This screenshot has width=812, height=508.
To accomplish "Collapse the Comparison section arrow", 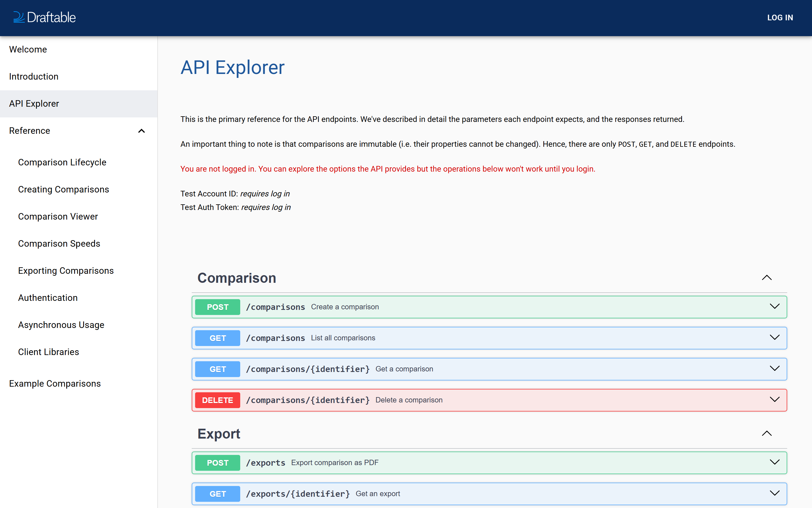I will click(x=767, y=277).
